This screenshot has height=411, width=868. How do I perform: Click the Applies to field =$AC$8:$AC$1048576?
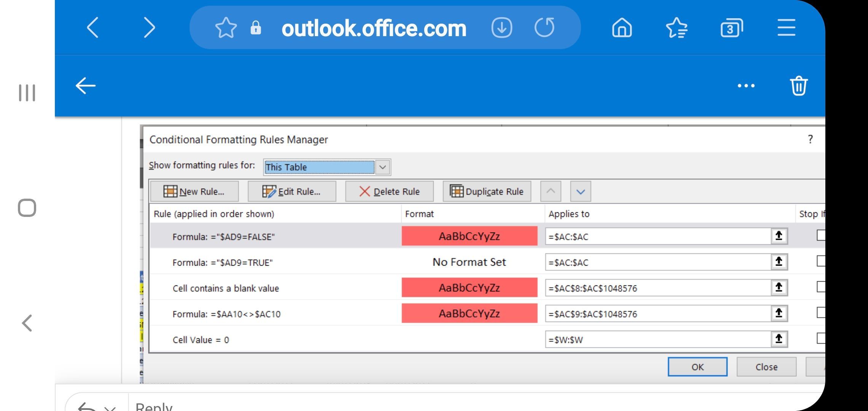[x=657, y=288]
